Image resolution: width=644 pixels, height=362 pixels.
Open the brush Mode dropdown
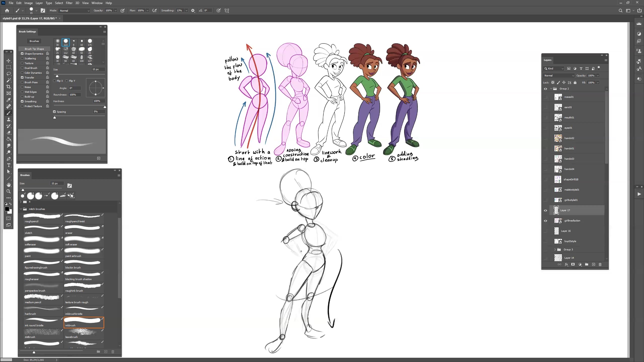point(74,11)
